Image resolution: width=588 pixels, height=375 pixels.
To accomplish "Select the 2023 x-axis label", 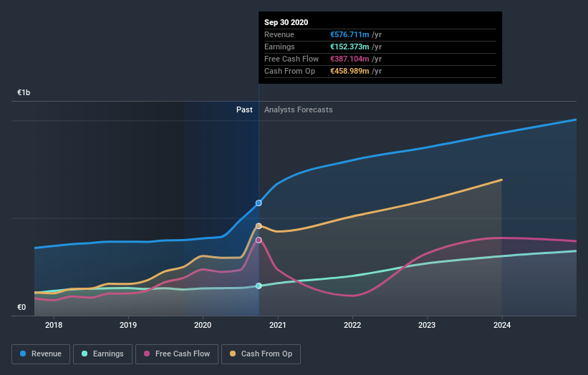I will (x=427, y=325).
